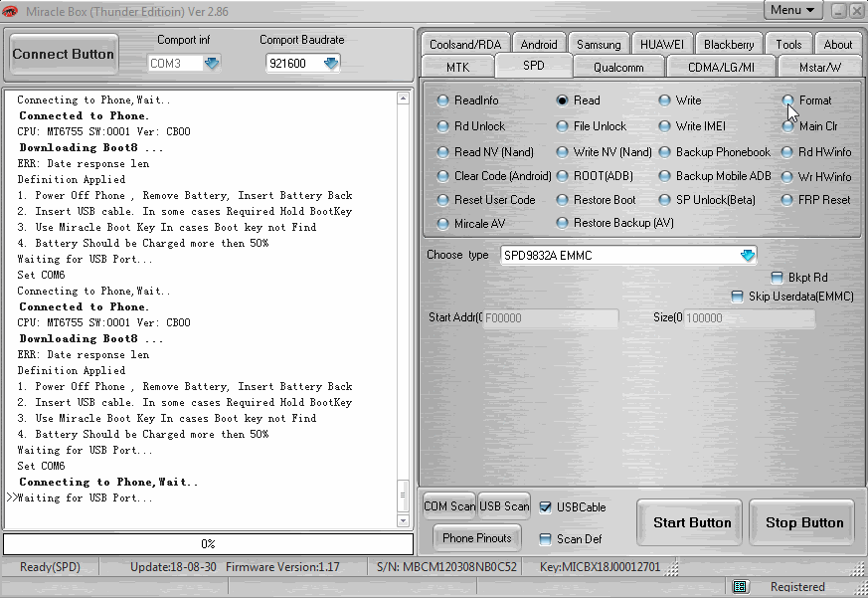Switch to the Android tab
This screenshot has width=868, height=598.
click(x=539, y=45)
